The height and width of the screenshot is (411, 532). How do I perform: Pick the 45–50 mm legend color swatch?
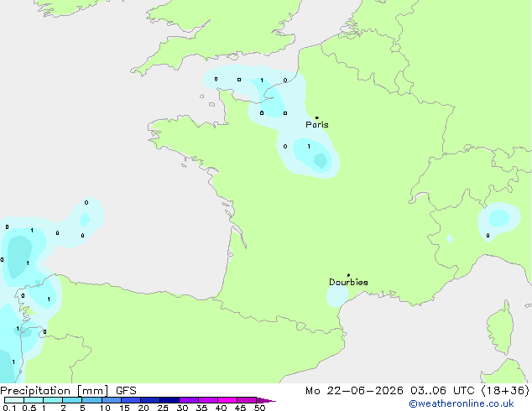tap(247, 400)
